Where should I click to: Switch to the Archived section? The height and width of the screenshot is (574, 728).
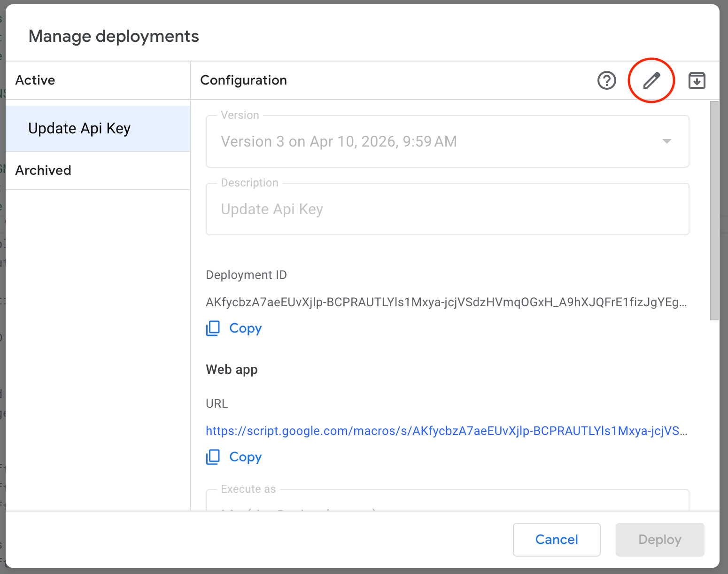tap(43, 170)
